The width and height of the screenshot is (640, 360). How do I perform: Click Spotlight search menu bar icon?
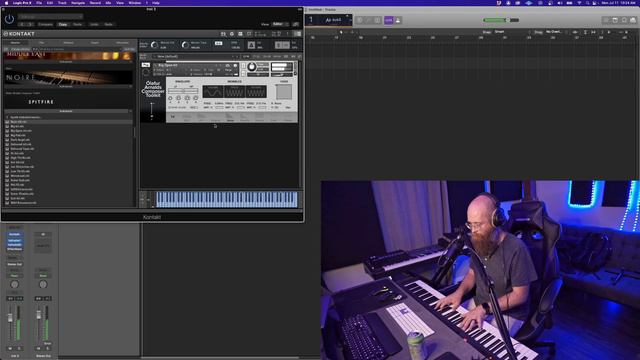pyautogui.click(x=589, y=3)
